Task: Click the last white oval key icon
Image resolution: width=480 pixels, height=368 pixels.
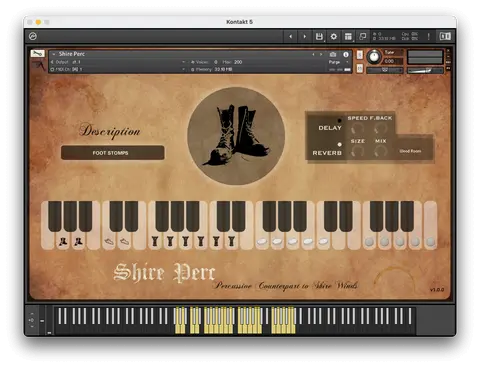Action: pos(323,241)
